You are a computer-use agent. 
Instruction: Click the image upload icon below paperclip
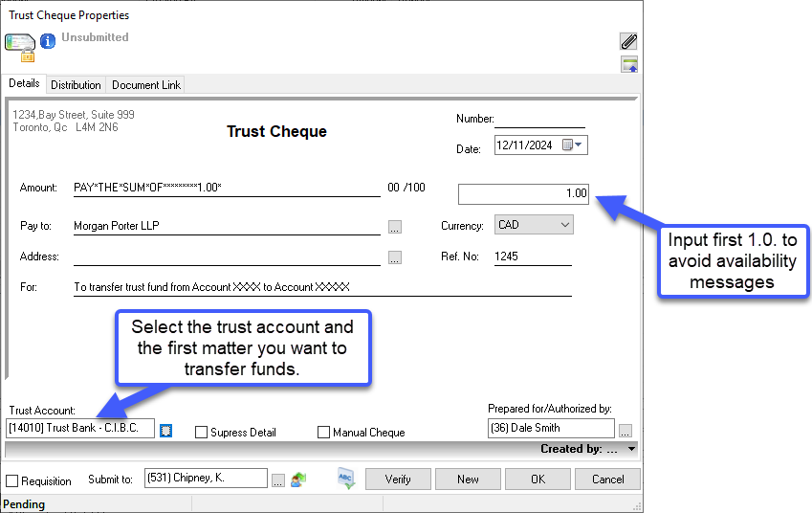coord(629,65)
